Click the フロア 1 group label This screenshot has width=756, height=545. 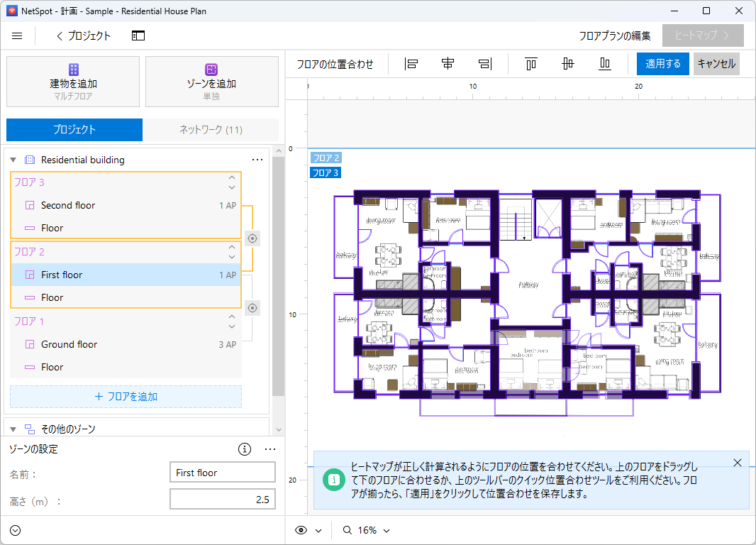point(29,321)
